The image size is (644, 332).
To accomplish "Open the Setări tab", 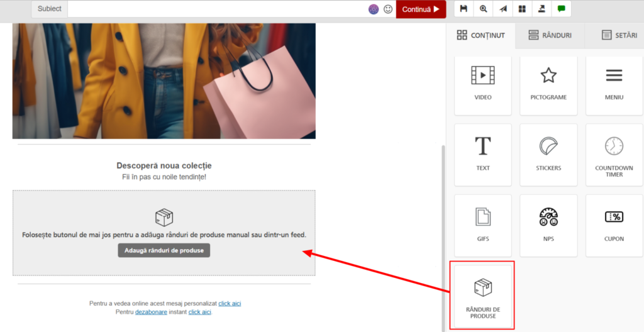I will click(619, 35).
